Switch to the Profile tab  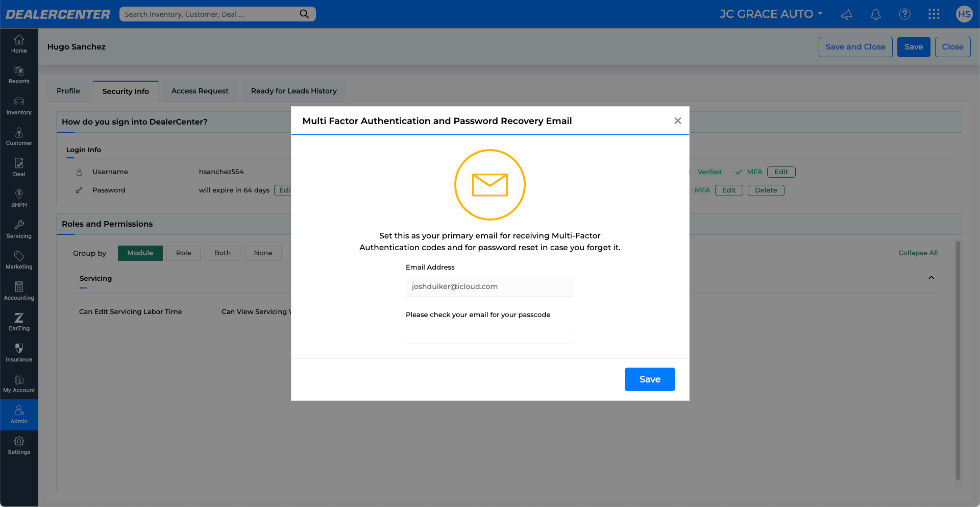[68, 91]
